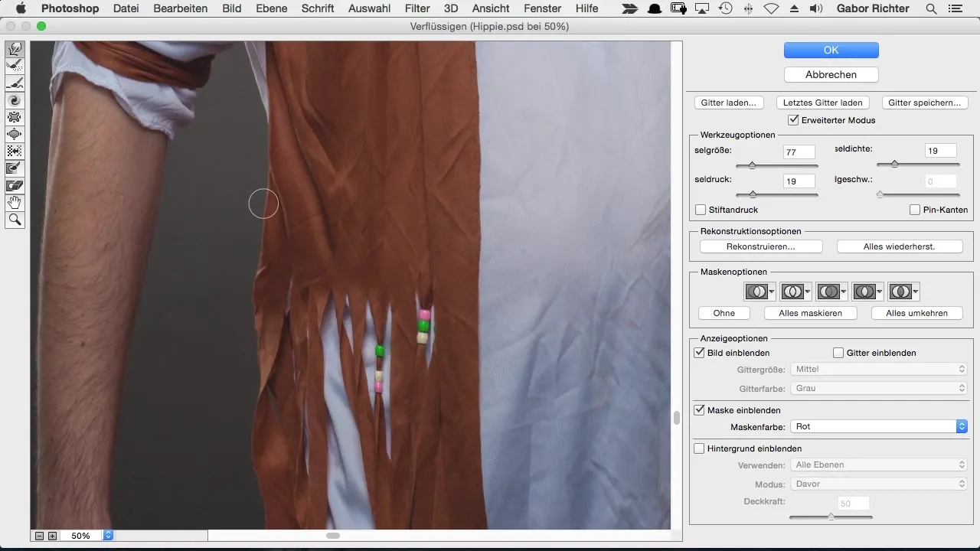Open the Verwenden Alle Ebenen dropdown
980x551 pixels.
click(880, 465)
